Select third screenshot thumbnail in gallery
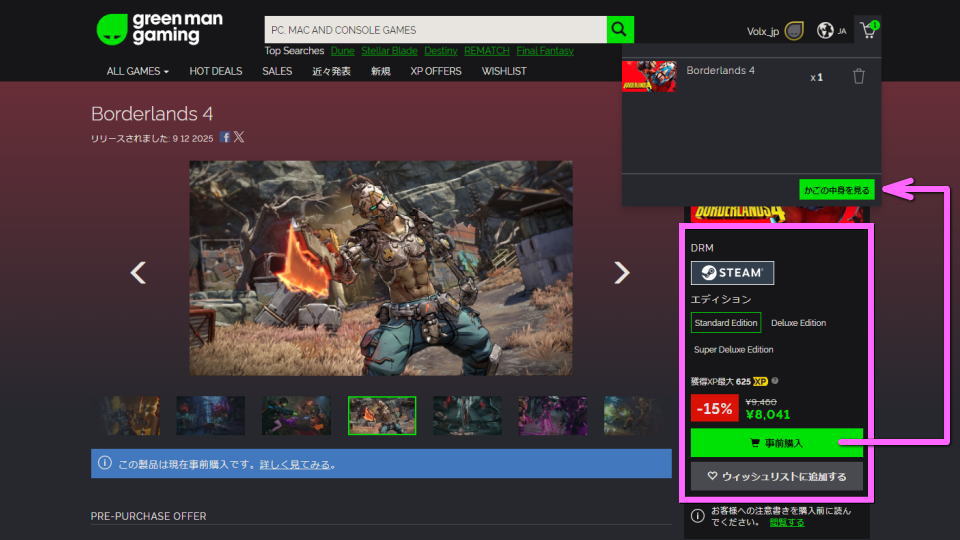Viewport: 960px width, 540px height. 296,416
